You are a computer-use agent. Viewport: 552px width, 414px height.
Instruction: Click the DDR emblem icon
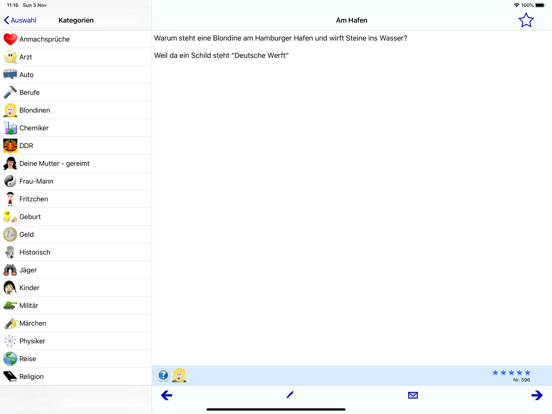[10, 145]
